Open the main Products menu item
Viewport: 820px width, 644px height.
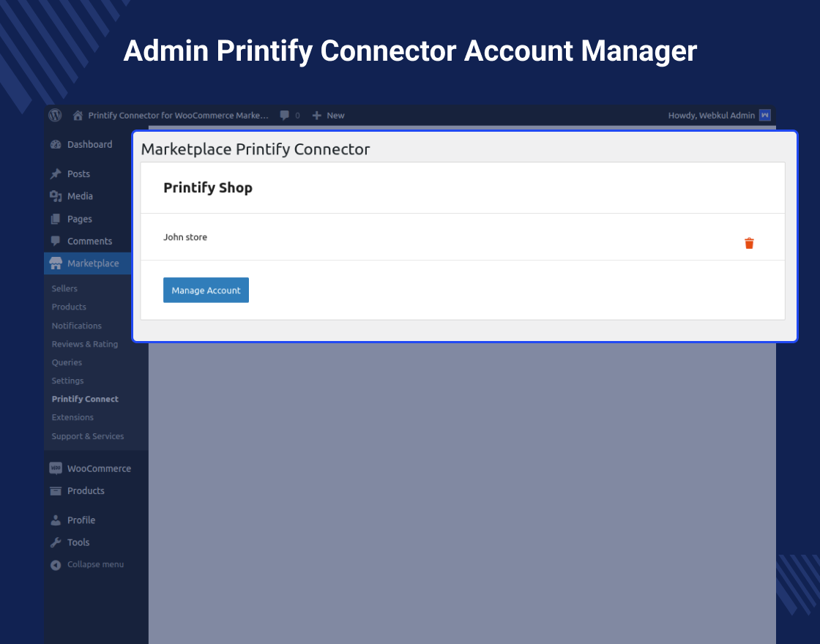click(x=86, y=491)
